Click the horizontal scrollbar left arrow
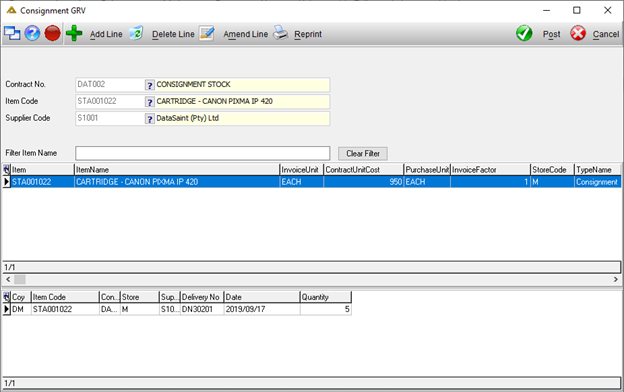The image size is (624, 392). pyautogui.click(x=8, y=279)
